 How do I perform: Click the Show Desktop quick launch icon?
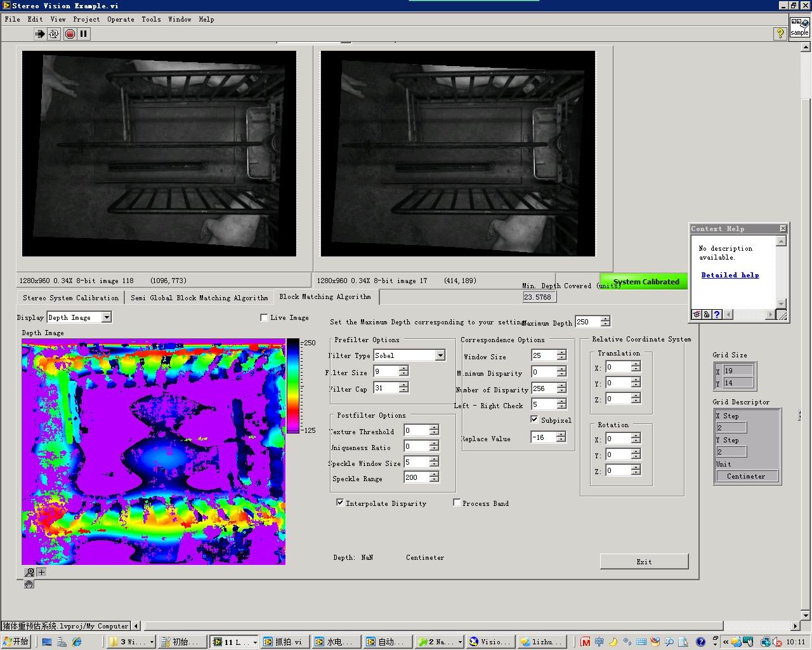(x=47, y=642)
